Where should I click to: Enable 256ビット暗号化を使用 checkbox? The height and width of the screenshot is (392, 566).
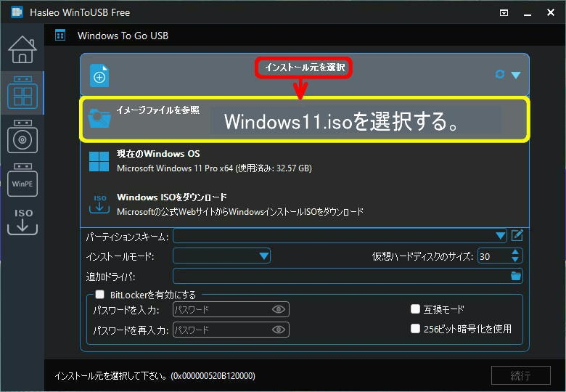pyautogui.click(x=415, y=328)
